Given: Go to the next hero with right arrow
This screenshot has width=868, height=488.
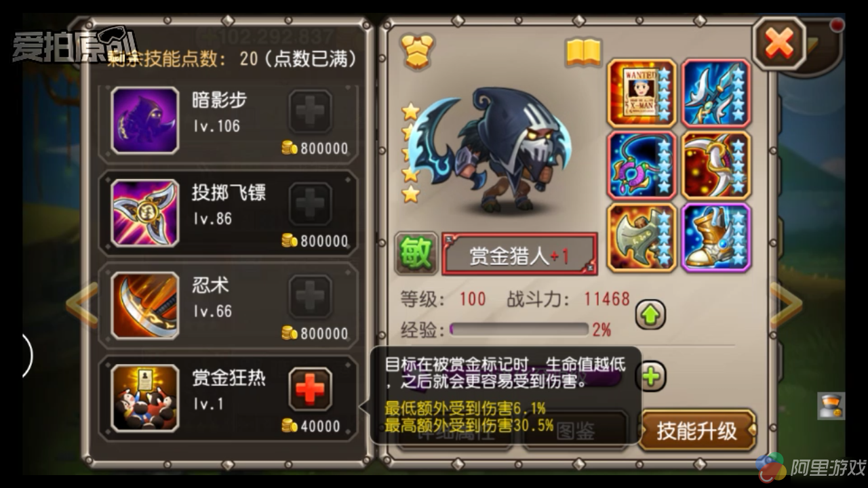Looking at the screenshot, I should [x=787, y=305].
